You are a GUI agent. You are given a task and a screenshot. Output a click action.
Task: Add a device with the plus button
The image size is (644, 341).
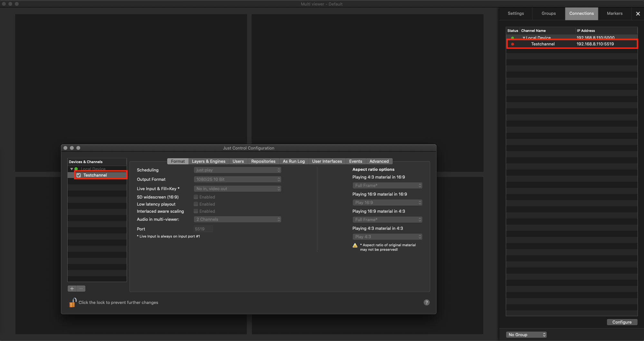click(x=72, y=289)
